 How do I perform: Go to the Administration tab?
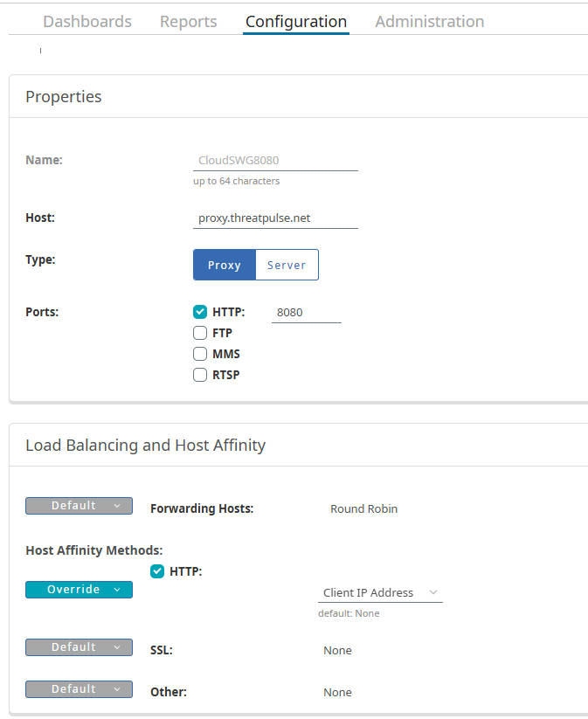tap(429, 22)
